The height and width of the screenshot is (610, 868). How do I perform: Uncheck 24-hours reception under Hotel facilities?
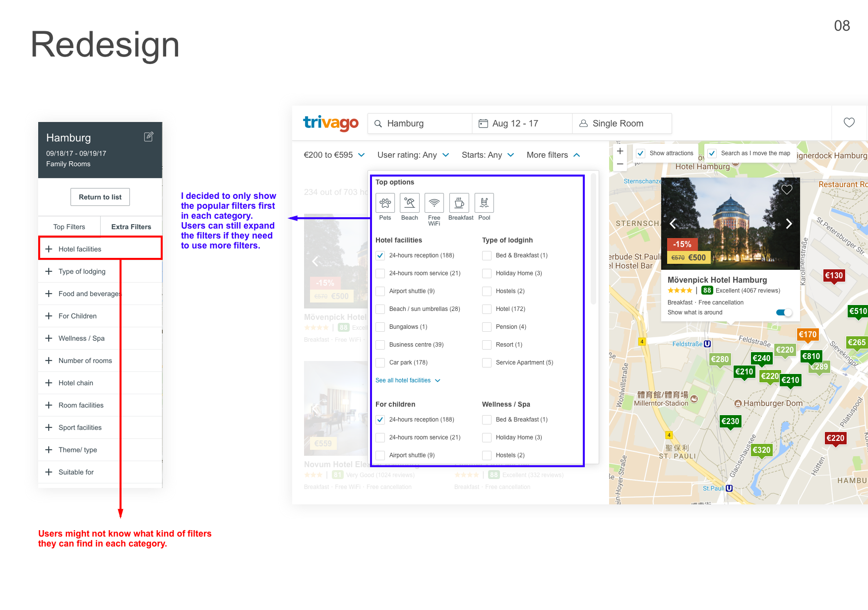pos(380,255)
